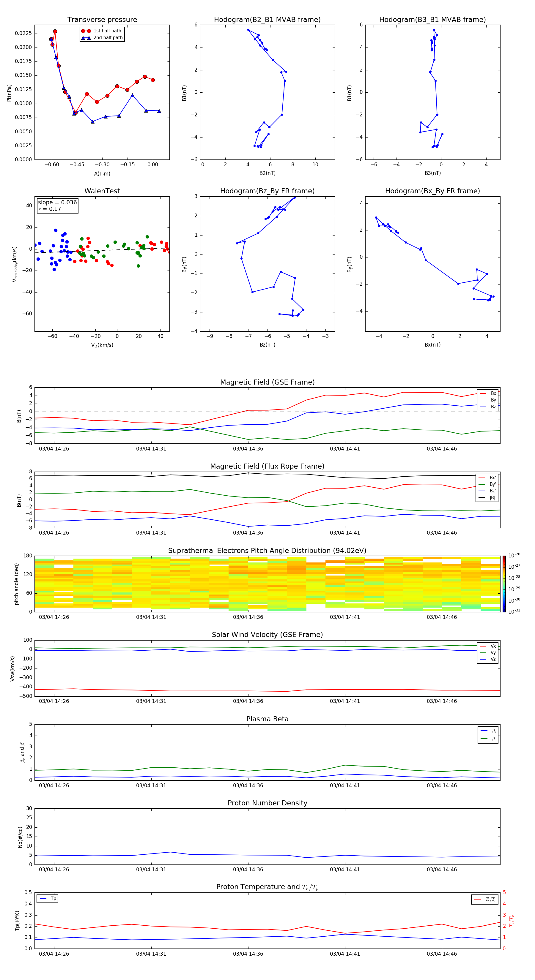Click the "Hodogram(Bx_By FR frame)" title

[432, 191]
